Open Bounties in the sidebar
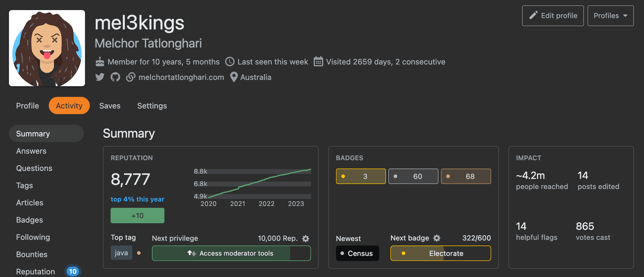The image size is (644, 277). coord(32,255)
